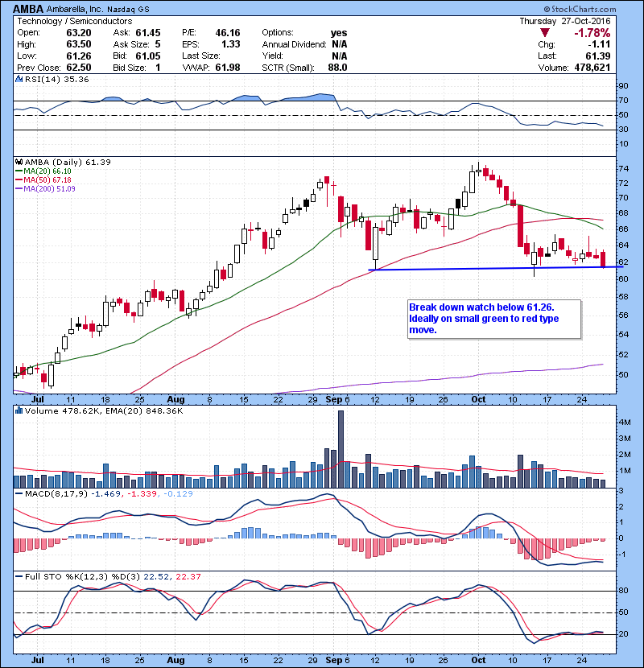Click the Full STO legend dash

pyautogui.click(x=19, y=576)
